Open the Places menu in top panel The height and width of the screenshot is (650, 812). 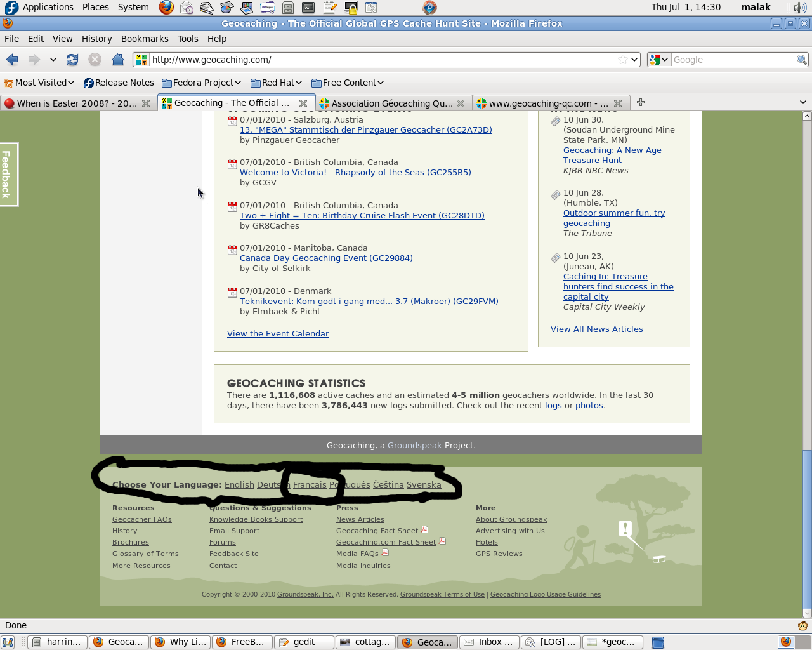pyautogui.click(x=96, y=7)
